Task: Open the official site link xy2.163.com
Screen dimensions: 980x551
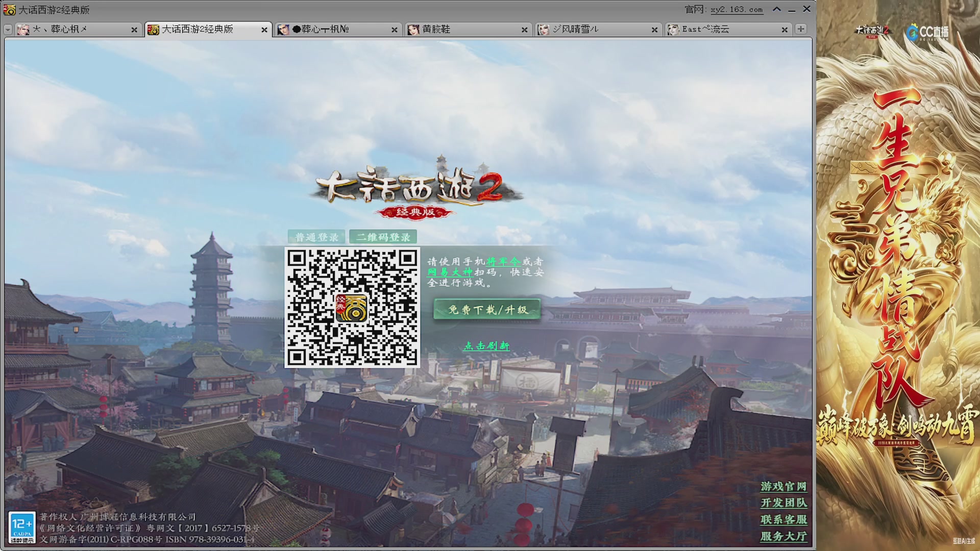Action: [737, 10]
